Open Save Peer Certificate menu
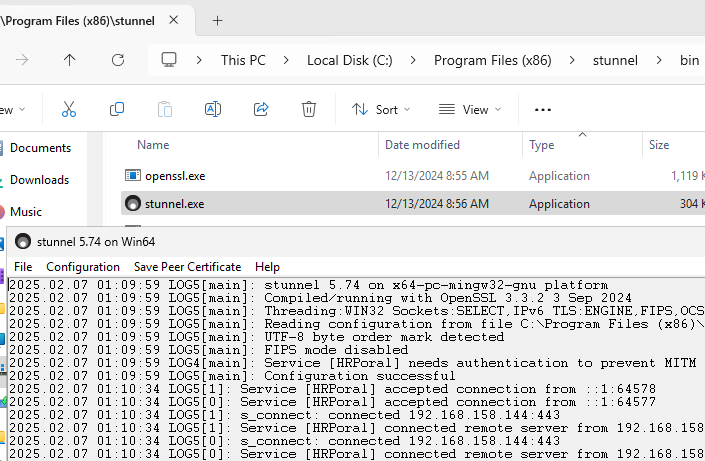This screenshot has height=461, width=705. pyautogui.click(x=187, y=267)
